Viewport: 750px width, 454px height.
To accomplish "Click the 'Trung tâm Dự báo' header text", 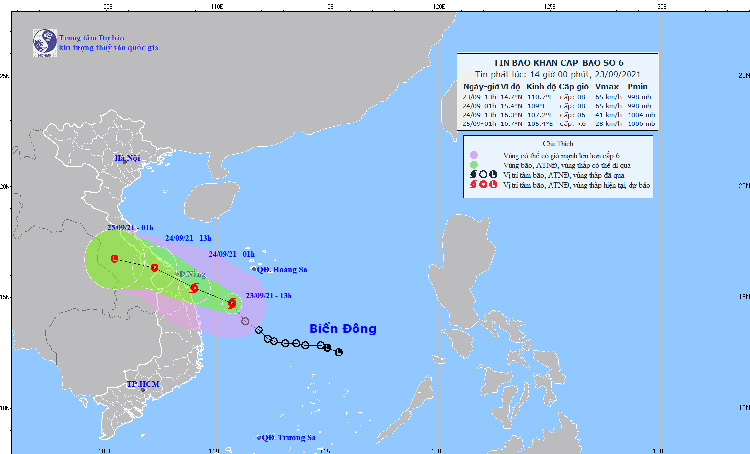I will click(x=92, y=38).
